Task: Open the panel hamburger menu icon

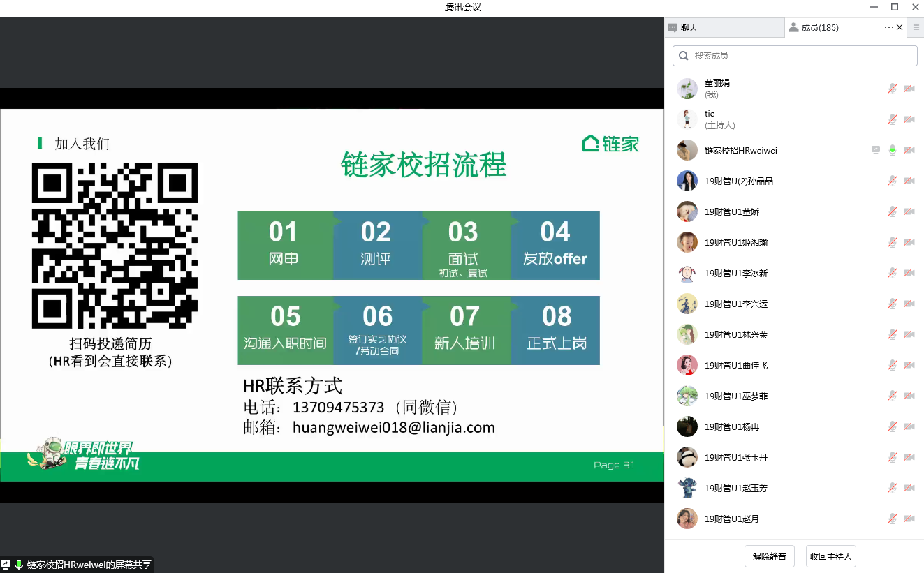Action: coord(916,27)
